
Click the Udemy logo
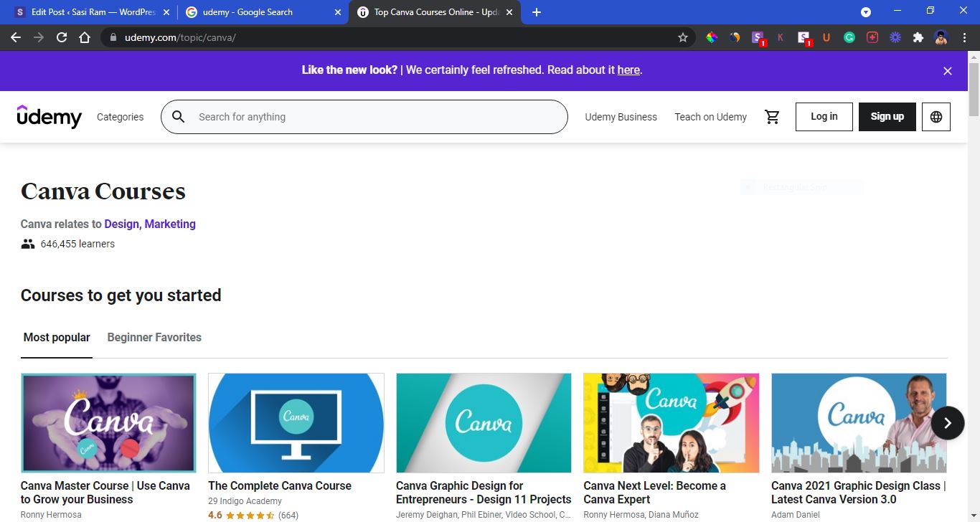pos(50,117)
